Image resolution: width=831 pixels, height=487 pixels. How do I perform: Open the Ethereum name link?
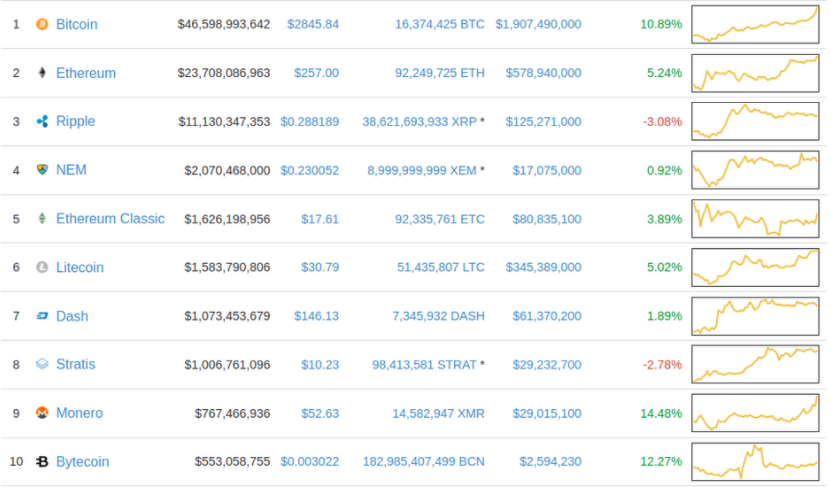tap(86, 73)
